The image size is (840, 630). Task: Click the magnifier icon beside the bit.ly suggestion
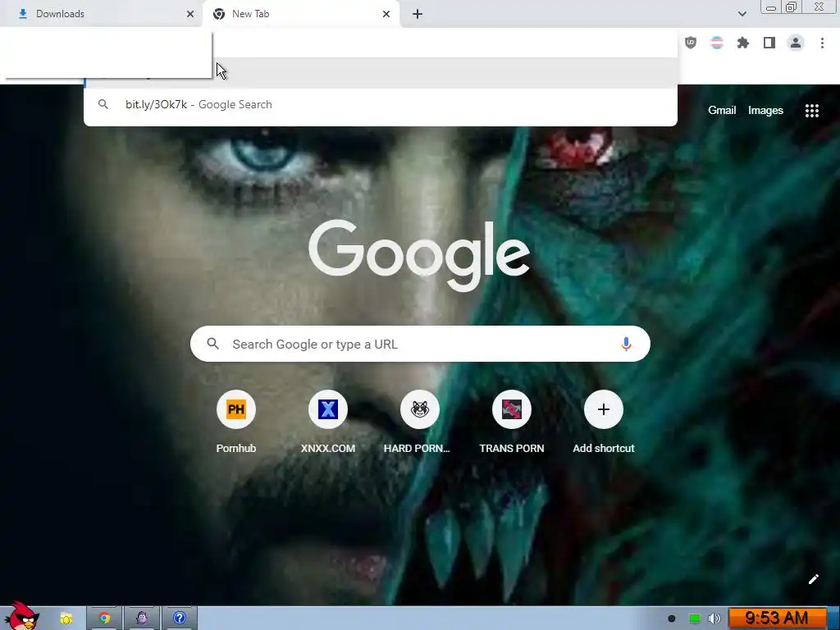point(103,104)
